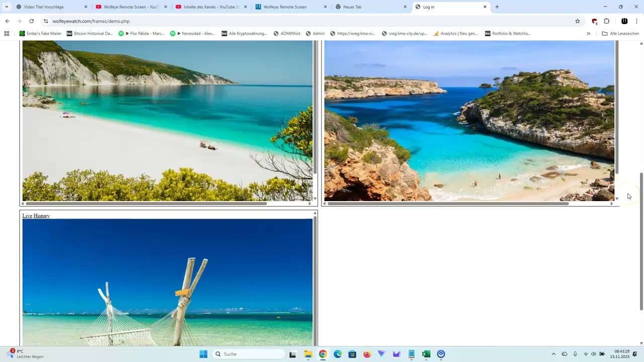Open the Admin bookmark
The height and width of the screenshot is (362, 644).
point(315,34)
